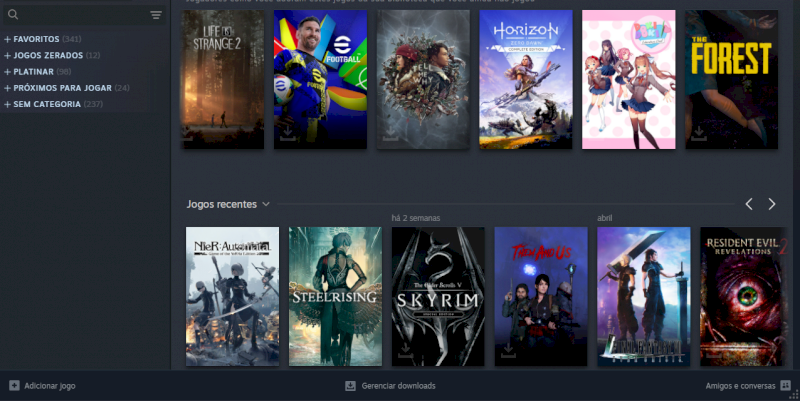Select the SEM CATEGORIA collection label
800x401 pixels.
[x=47, y=104]
